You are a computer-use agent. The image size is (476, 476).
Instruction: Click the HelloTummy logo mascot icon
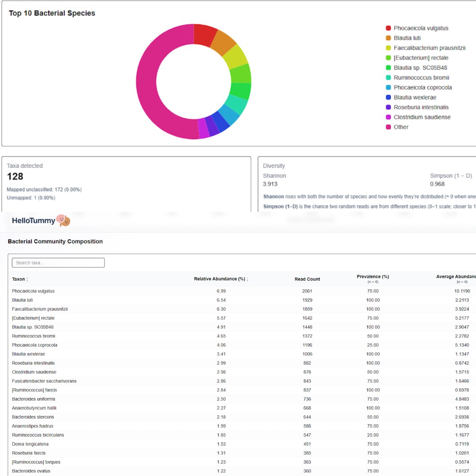[x=63, y=221]
